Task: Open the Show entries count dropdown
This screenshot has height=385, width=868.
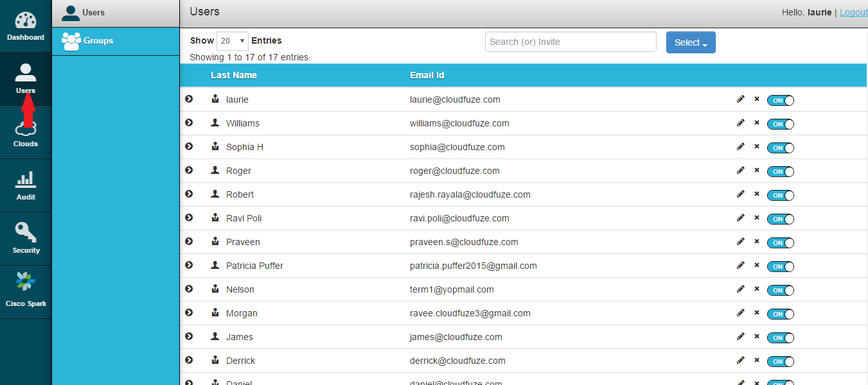Action: tap(233, 40)
